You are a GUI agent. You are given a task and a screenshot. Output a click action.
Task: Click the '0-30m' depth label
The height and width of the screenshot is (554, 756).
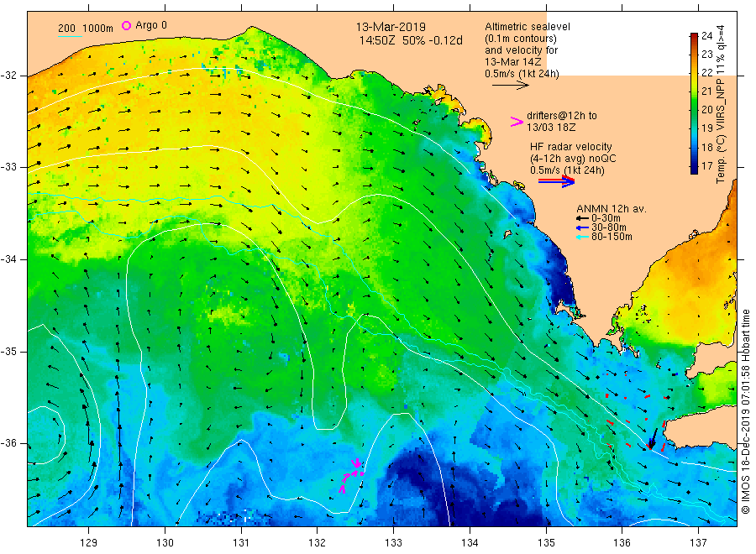tap(606, 218)
